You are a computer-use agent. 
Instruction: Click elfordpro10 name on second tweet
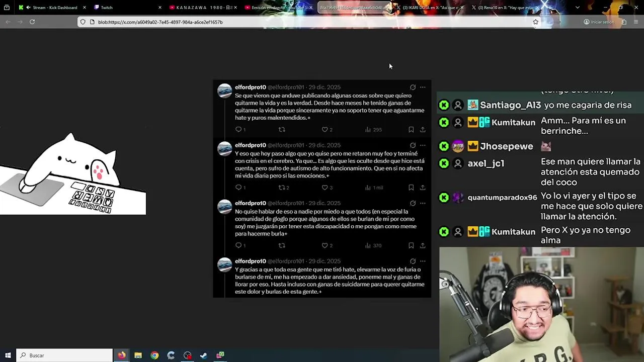[x=250, y=145]
